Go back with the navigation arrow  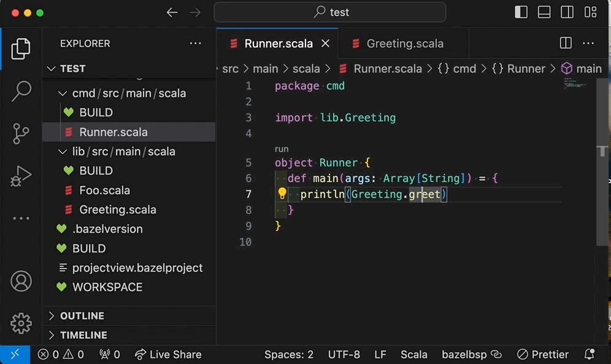pos(172,12)
